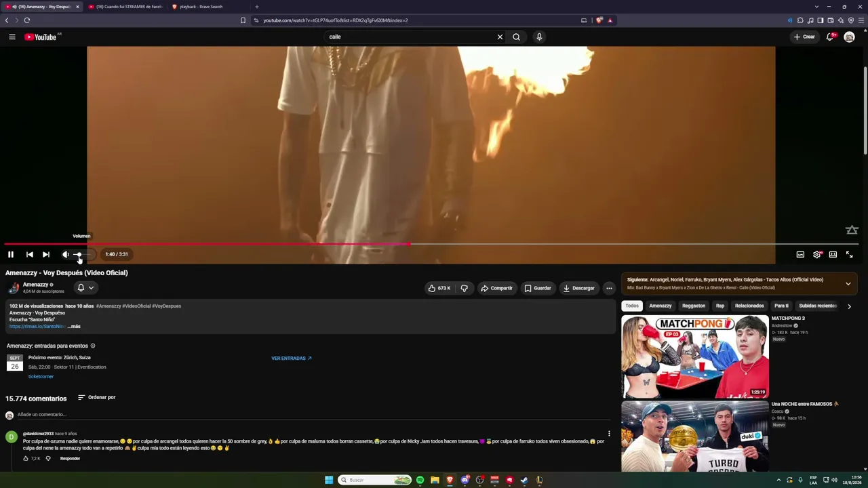Image resolution: width=868 pixels, height=488 pixels.
Task: Open Brave Leo AI sparkle icon
Action: point(841,20)
